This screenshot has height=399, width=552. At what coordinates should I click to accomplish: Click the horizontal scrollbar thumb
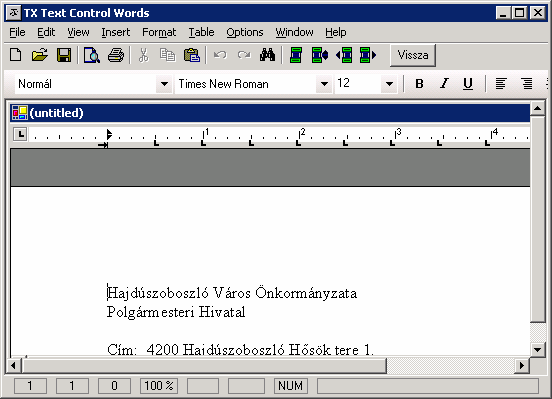coord(204,366)
